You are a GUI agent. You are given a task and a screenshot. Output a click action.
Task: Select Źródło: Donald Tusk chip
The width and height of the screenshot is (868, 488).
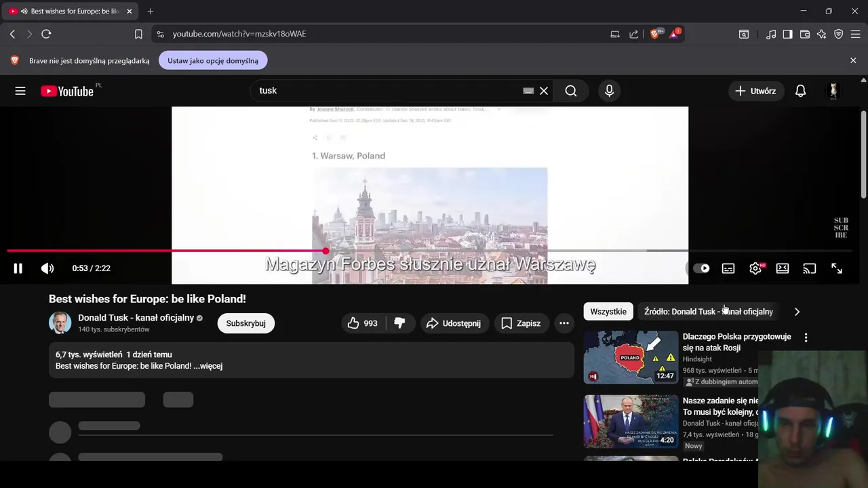709,312
